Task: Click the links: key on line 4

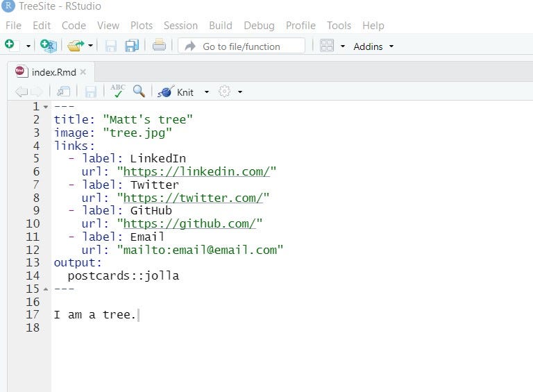Action: (x=74, y=146)
